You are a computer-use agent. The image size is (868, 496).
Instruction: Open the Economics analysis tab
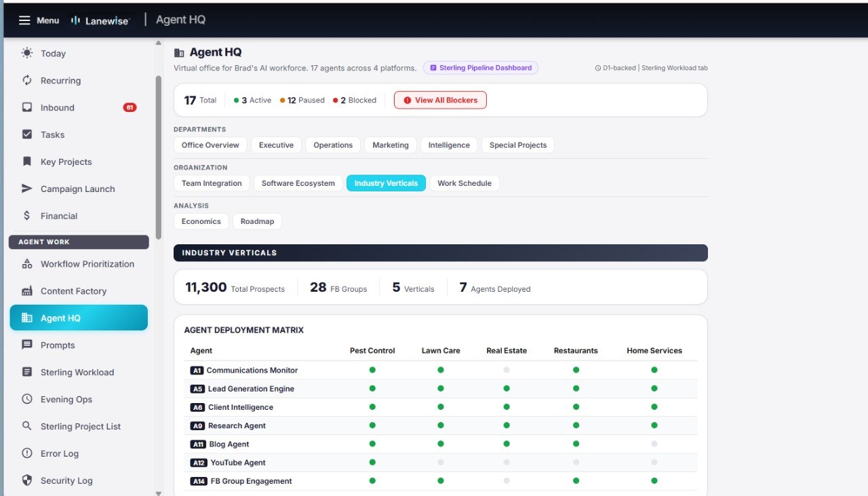(x=201, y=221)
